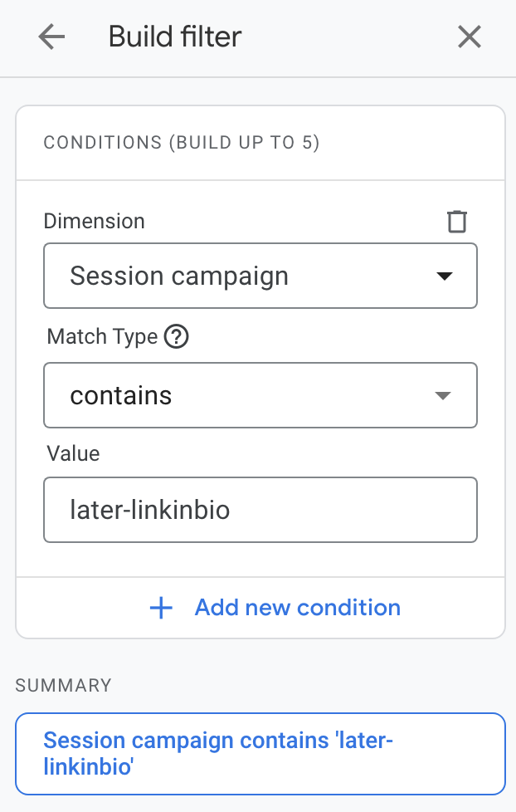Image resolution: width=516 pixels, height=812 pixels.
Task: Expand the contains match type arrow
Action: pos(443,396)
